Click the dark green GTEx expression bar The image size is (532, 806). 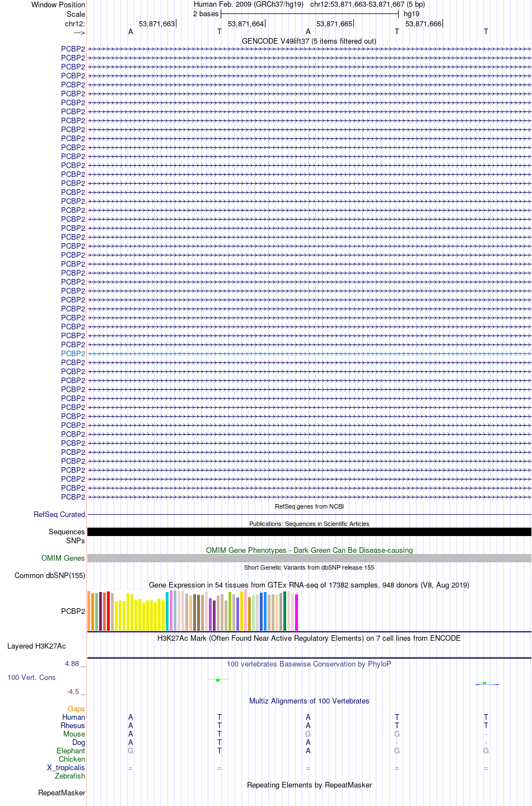pyautogui.click(x=285, y=611)
